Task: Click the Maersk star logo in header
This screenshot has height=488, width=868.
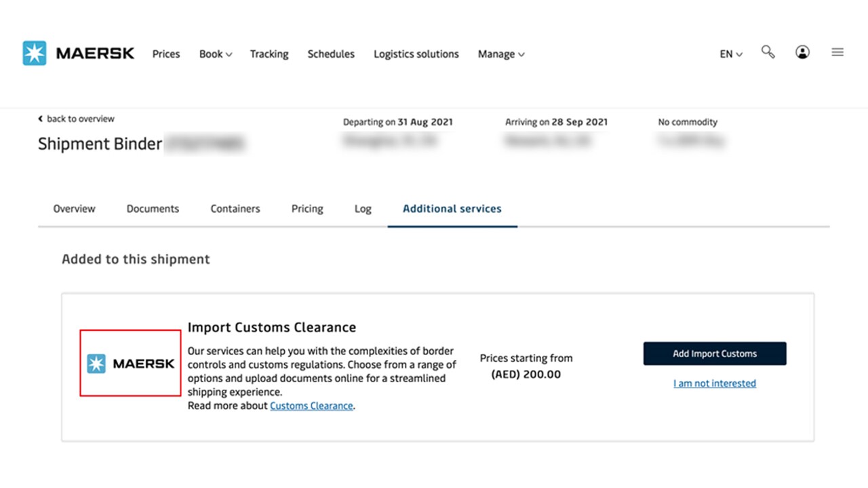Action: click(x=35, y=54)
